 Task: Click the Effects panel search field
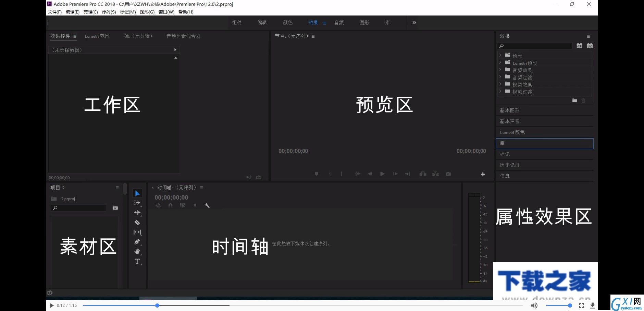[535, 46]
